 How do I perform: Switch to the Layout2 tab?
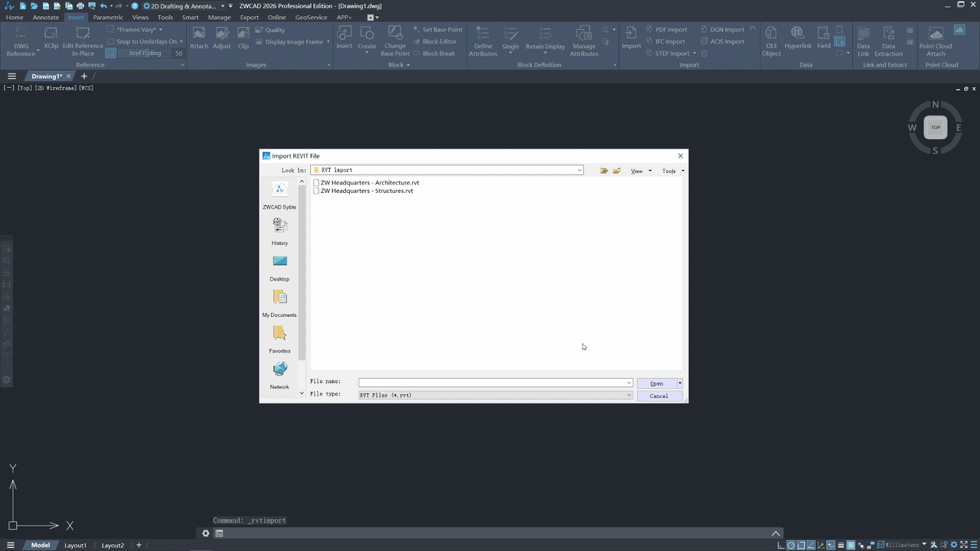(113, 545)
